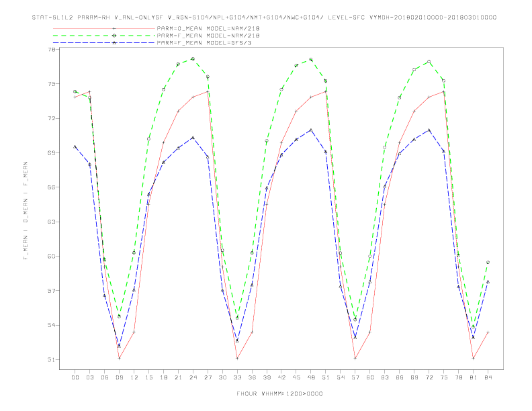Click forecast hour label 09 on x-axis
The image size is (532, 411).
[x=119, y=377]
